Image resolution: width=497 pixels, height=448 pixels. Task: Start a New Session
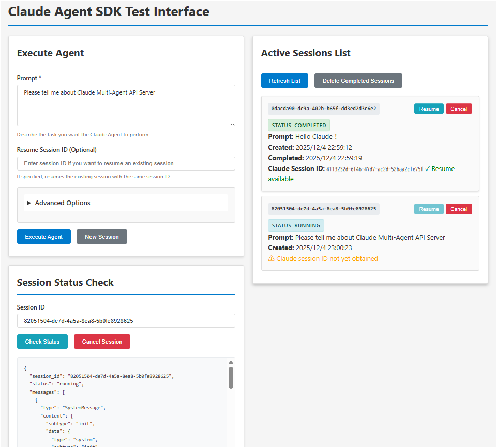pyautogui.click(x=101, y=236)
